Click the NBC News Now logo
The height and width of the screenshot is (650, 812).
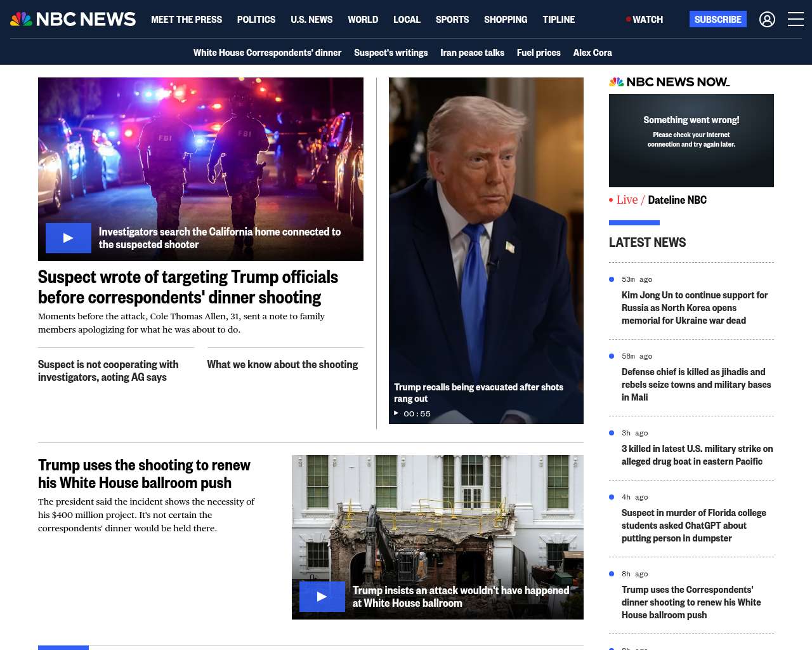coord(669,82)
